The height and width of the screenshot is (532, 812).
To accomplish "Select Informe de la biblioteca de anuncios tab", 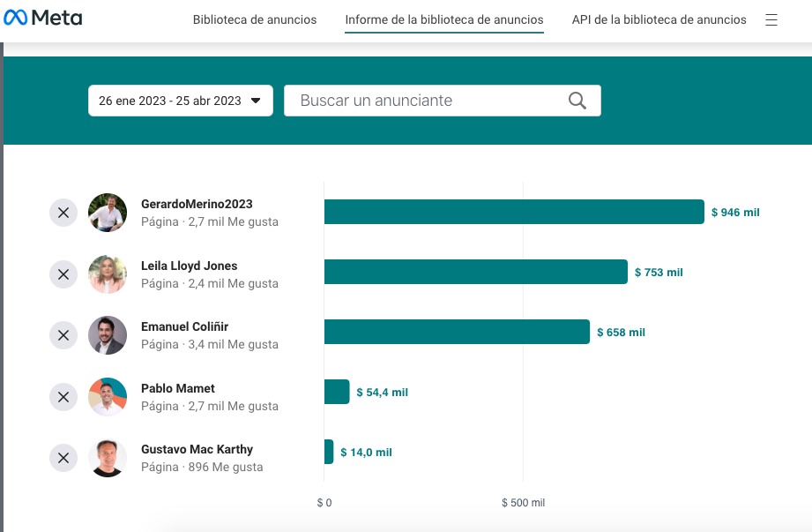I will [x=444, y=19].
